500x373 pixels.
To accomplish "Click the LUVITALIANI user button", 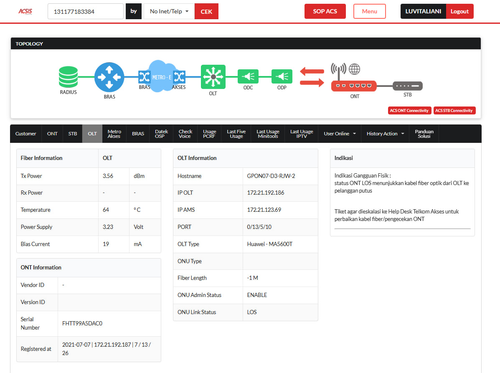I will pyautogui.click(x=423, y=11).
